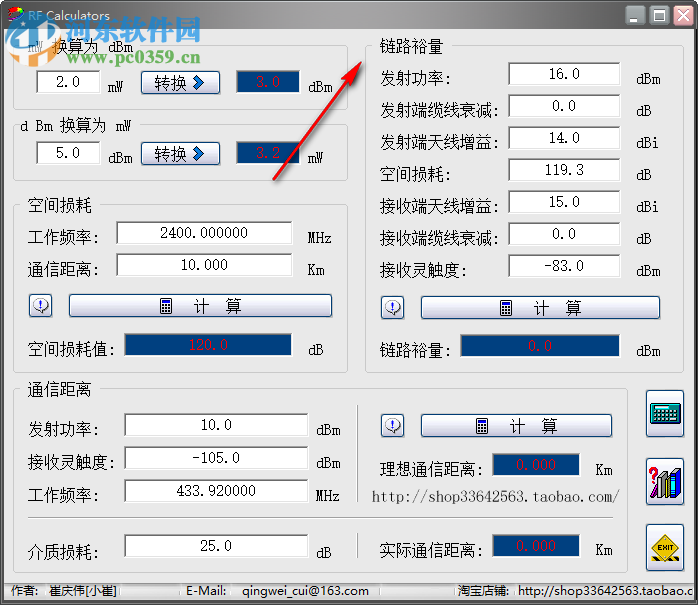Minimize the RF Calculators window
Viewport: 698px width, 605px height.
click(x=635, y=16)
